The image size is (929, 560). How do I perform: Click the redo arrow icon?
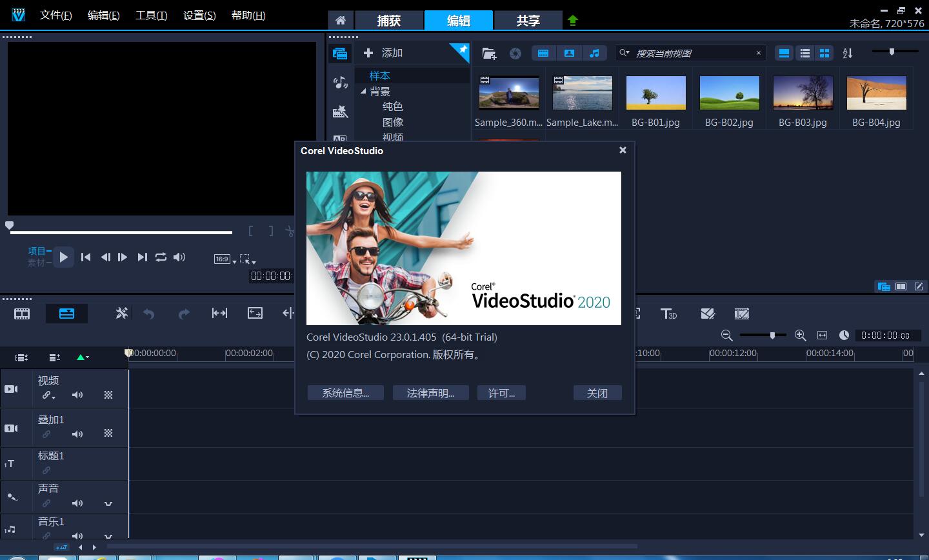click(184, 314)
